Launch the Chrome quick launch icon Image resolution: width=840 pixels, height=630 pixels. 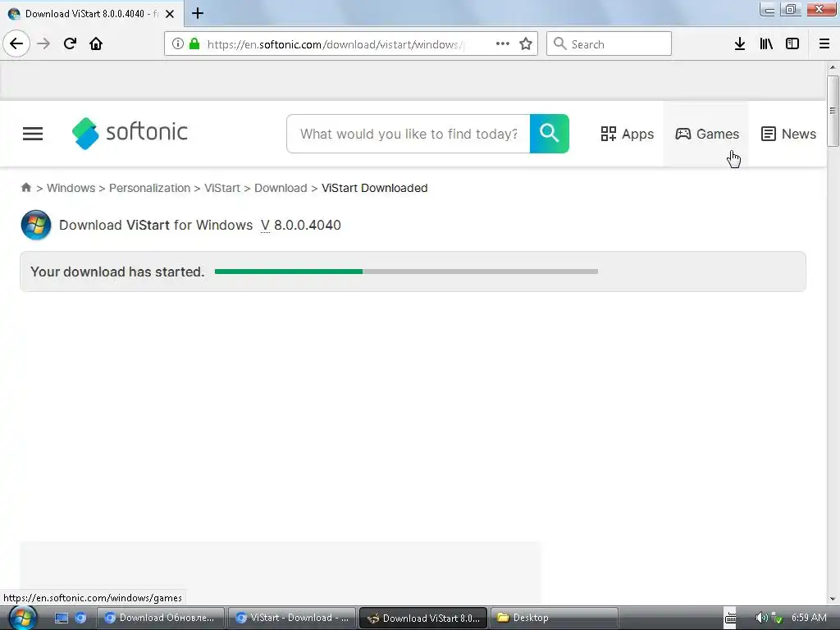click(x=80, y=618)
